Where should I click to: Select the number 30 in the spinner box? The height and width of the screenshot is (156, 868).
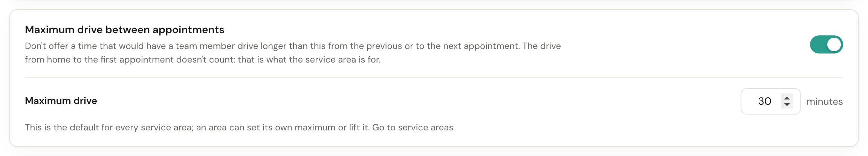click(765, 101)
